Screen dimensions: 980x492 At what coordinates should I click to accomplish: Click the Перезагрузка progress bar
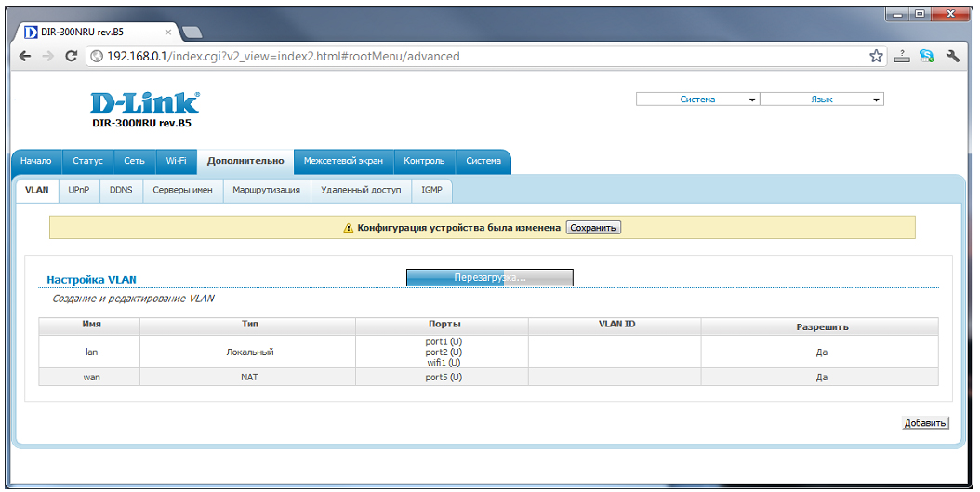coord(489,277)
